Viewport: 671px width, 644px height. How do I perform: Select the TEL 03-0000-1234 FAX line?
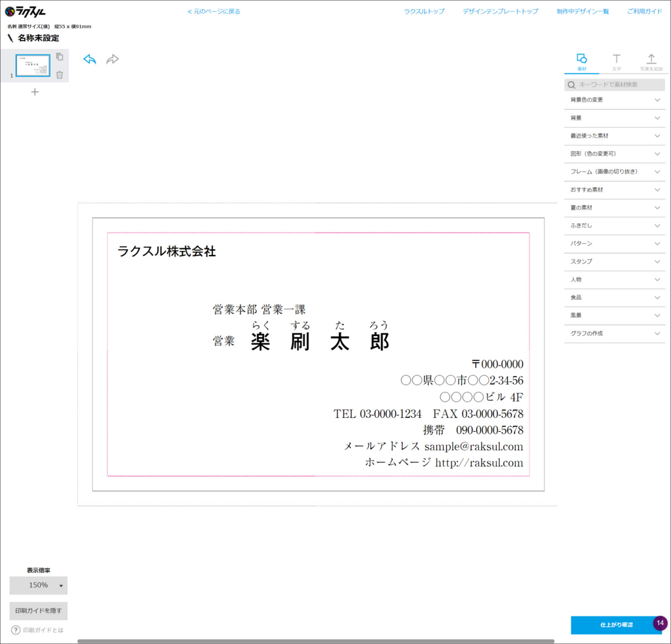pyautogui.click(x=429, y=414)
